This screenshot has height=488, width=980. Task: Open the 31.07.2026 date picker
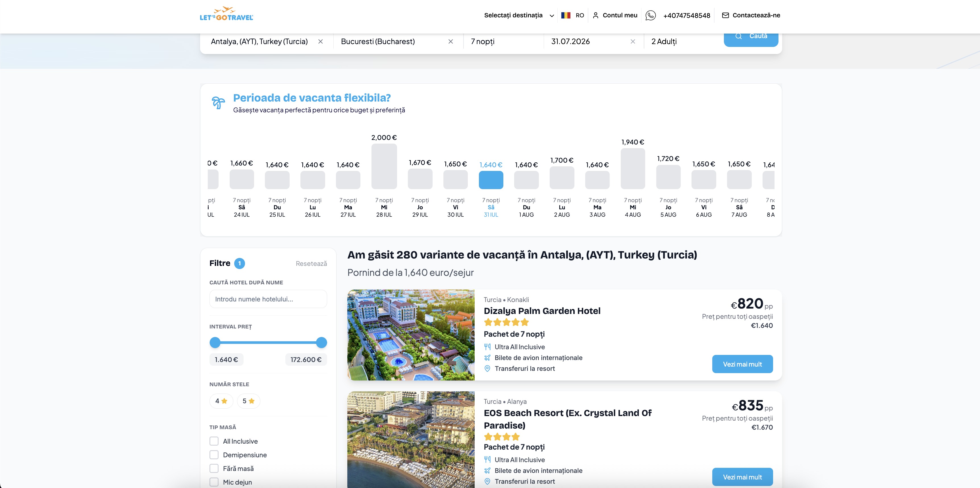click(570, 42)
